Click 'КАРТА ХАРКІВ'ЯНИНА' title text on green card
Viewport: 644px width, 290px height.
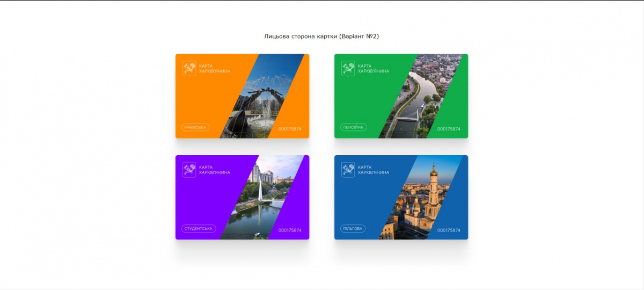point(374,69)
